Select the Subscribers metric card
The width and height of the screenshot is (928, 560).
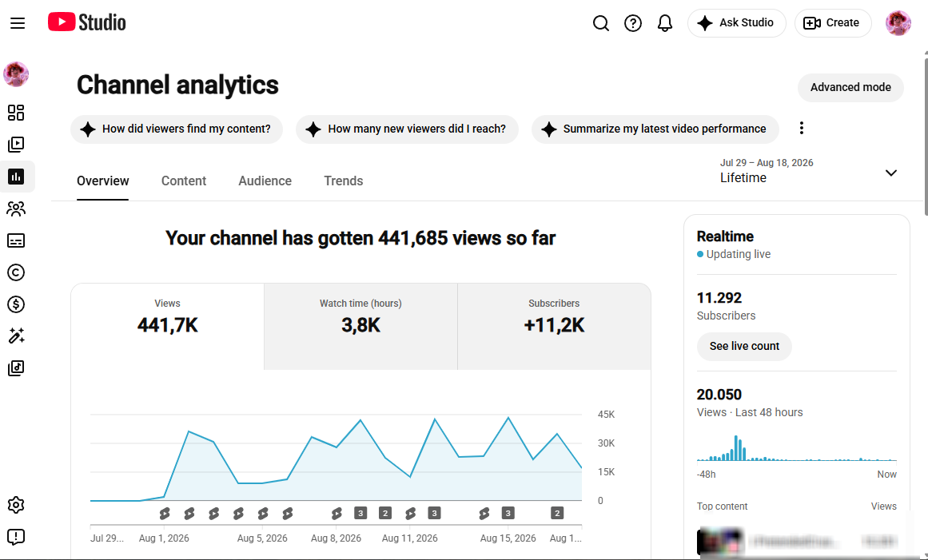(x=555, y=327)
